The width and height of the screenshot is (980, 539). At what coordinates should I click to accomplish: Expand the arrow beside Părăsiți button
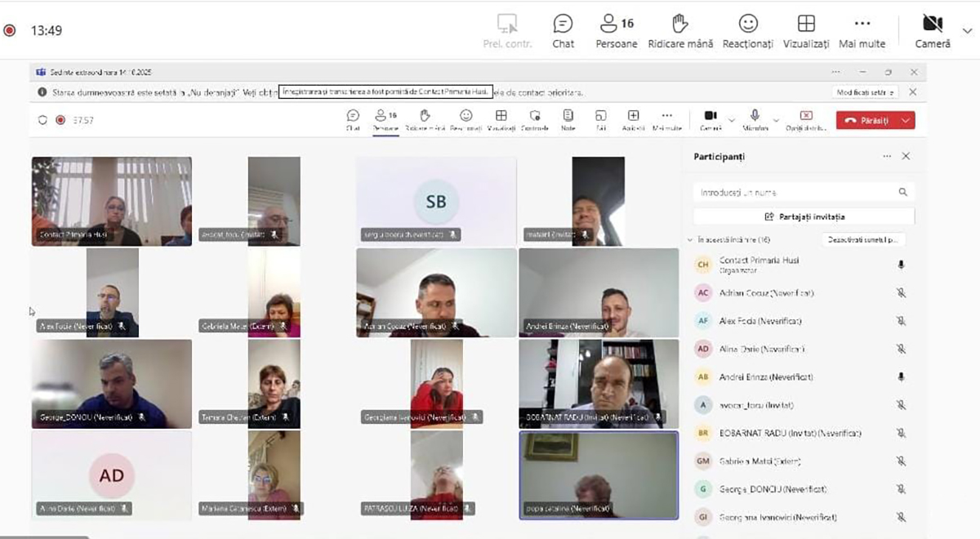(x=905, y=120)
